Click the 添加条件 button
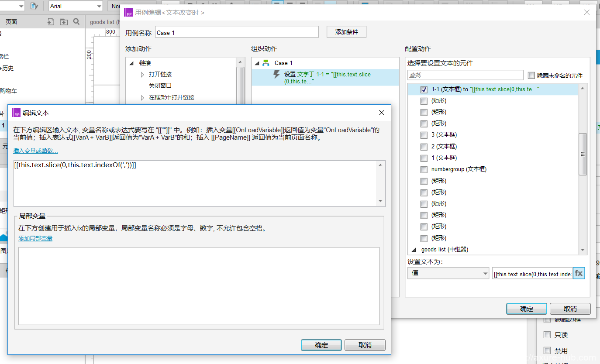Screen dimensions: 600x364 [x=346, y=32]
